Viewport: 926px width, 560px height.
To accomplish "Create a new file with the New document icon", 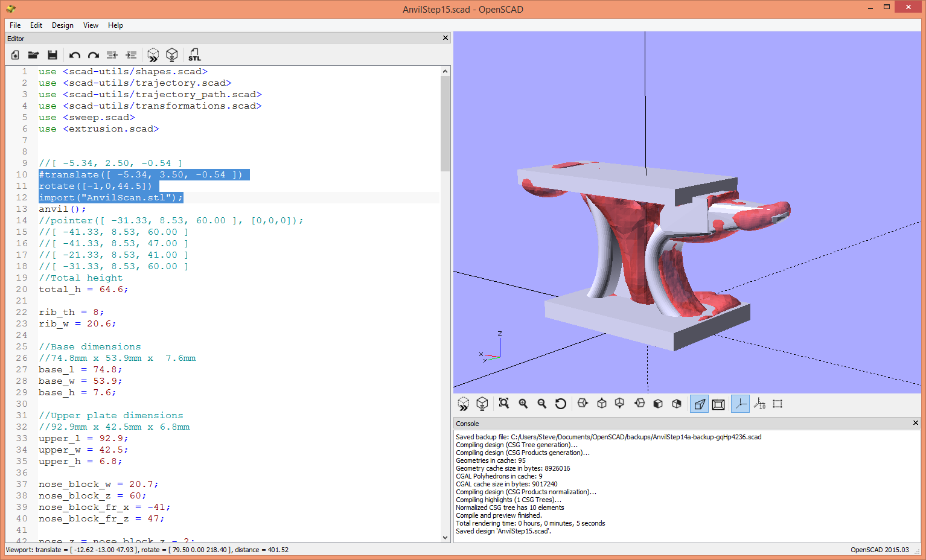I will pyautogui.click(x=14, y=55).
